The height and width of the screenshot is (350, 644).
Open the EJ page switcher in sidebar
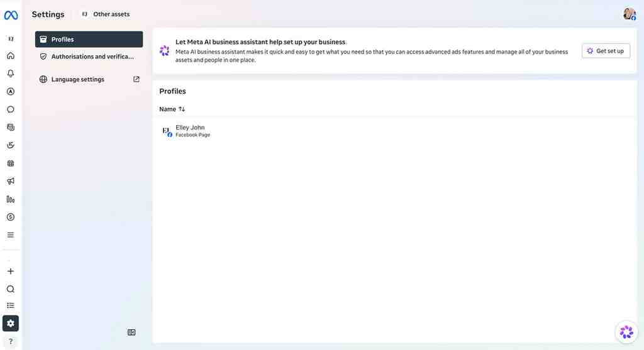pyautogui.click(x=11, y=39)
